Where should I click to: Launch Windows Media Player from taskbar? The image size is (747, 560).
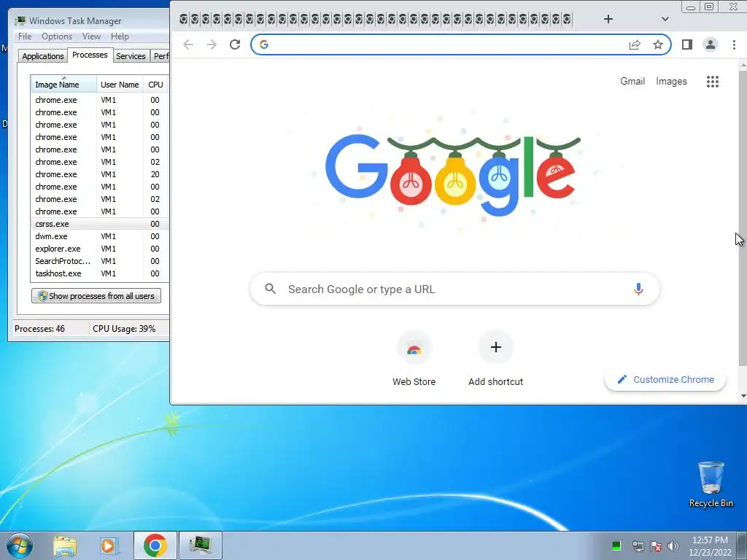(x=109, y=546)
